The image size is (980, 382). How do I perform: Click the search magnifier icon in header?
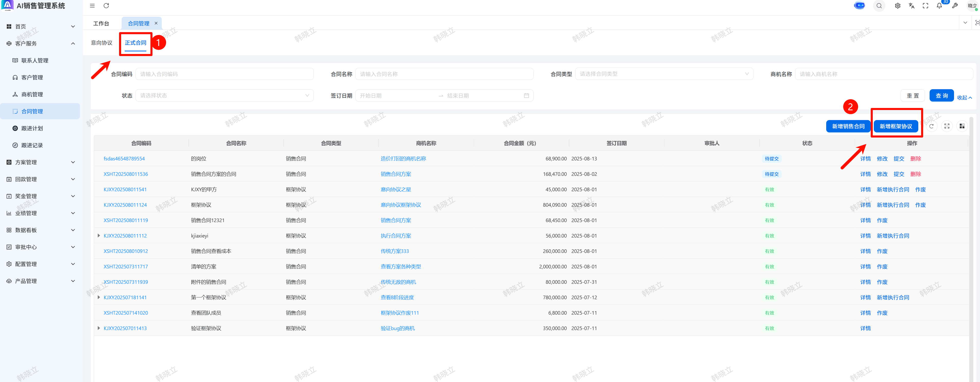[x=879, y=6]
